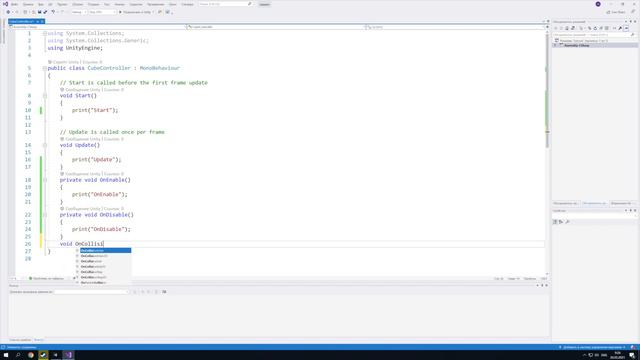Open the Debug configuration dropdown
This screenshot has width=640, height=360.
[79, 12]
